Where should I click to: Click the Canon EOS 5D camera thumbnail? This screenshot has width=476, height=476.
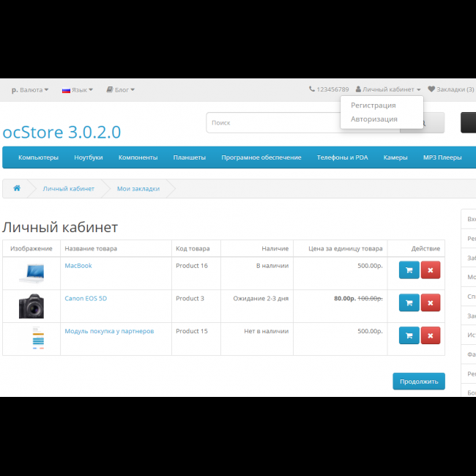31,306
